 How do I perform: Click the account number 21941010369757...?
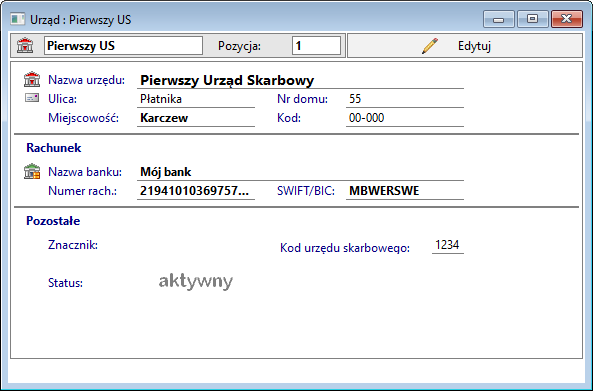194,191
